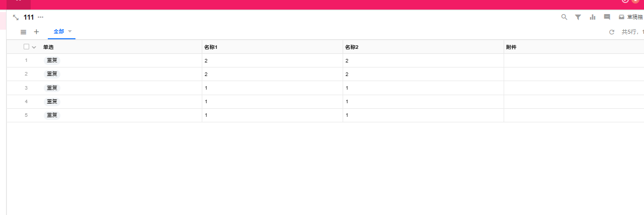Click the 名称1 cell in row 3
This screenshot has width=644, height=215.
tap(272, 88)
